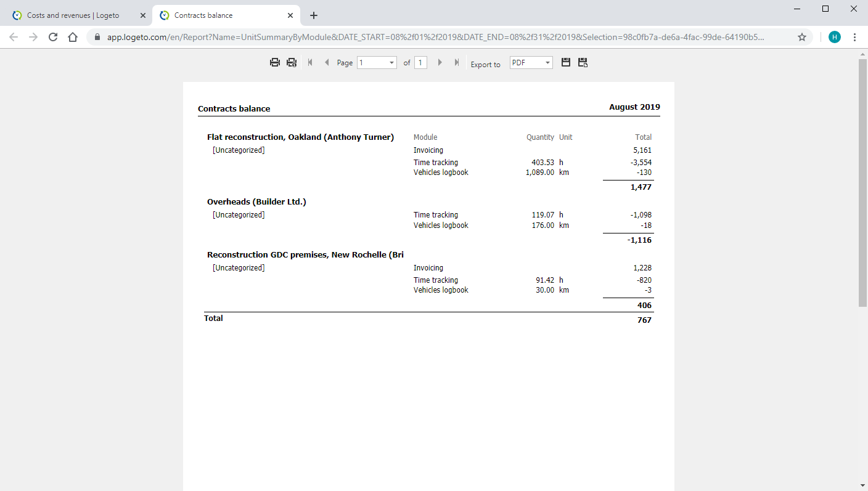This screenshot has height=491, width=868.
Task: Go to first page of report
Action: pyautogui.click(x=310, y=62)
